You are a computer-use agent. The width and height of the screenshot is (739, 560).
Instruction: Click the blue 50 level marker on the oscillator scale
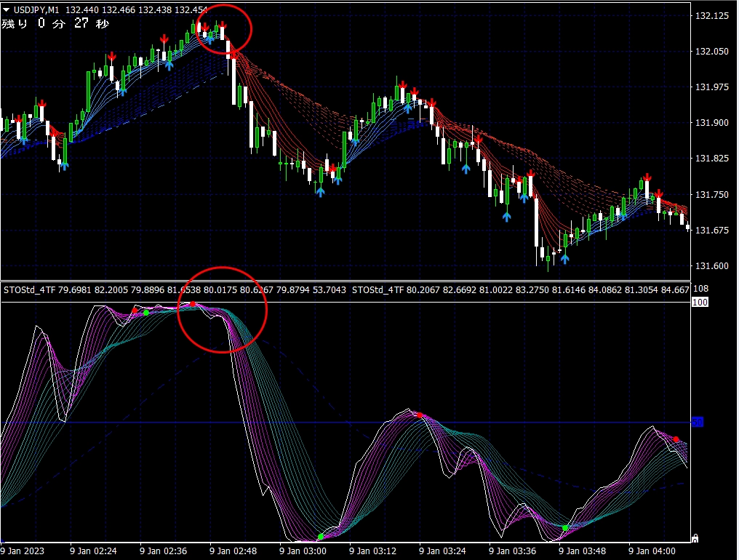(697, 422)
